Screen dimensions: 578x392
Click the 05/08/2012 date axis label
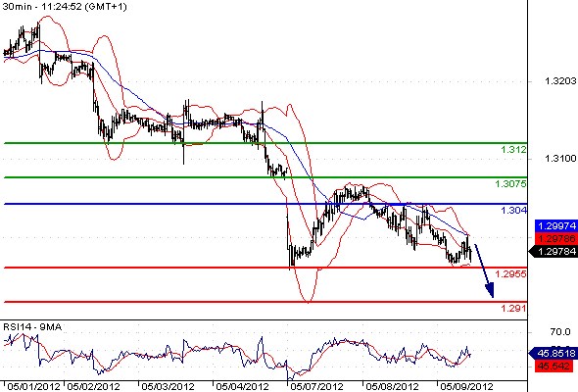tap(392, 386)
